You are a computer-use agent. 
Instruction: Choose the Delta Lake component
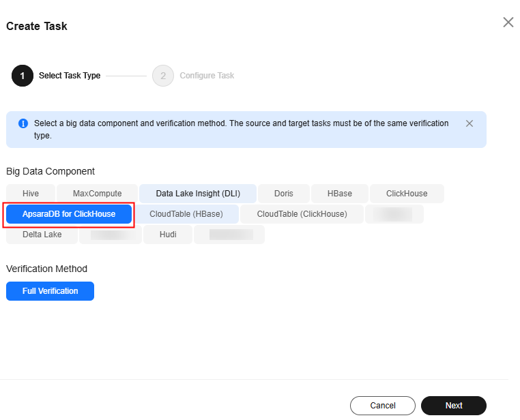coord(42,235)
